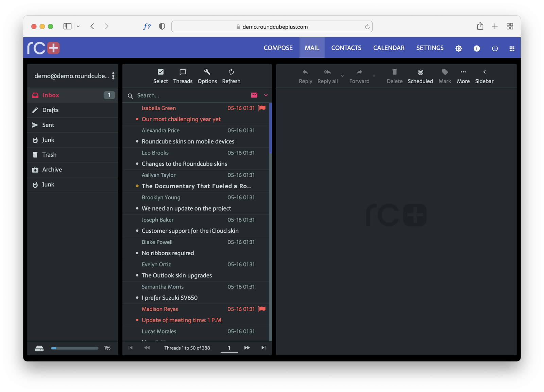Go to last page of messages

click(x=263, y=348)
